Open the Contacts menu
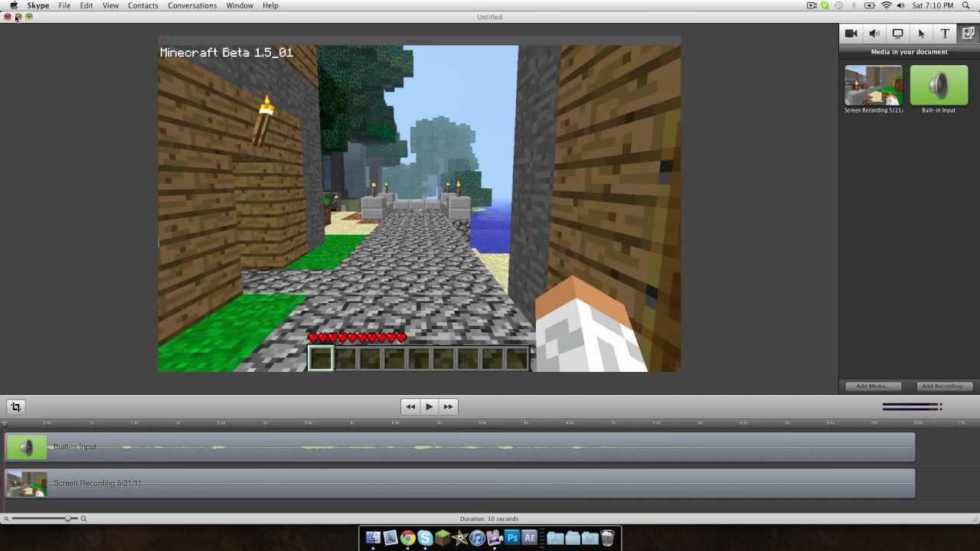 pos(143,5)
